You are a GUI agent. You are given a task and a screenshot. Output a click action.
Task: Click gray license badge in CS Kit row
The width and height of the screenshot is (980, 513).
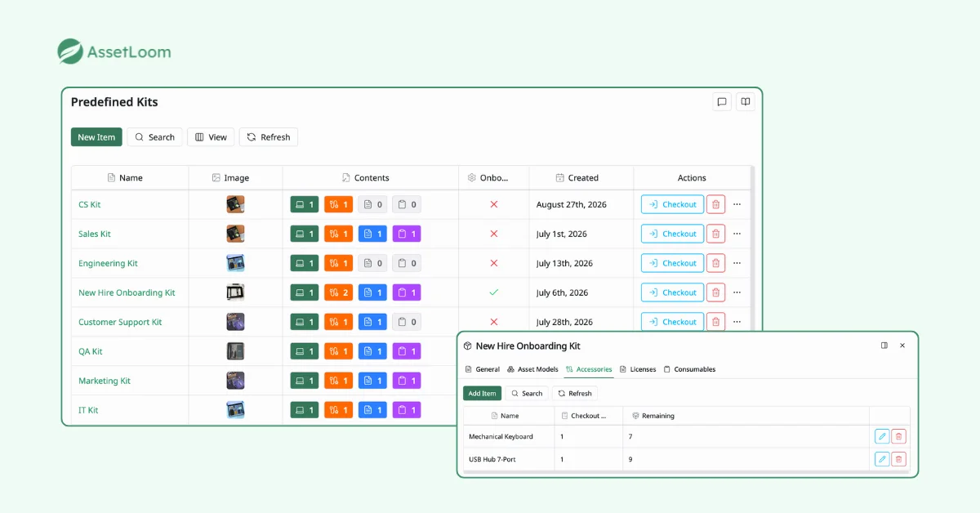click(372, 204)
